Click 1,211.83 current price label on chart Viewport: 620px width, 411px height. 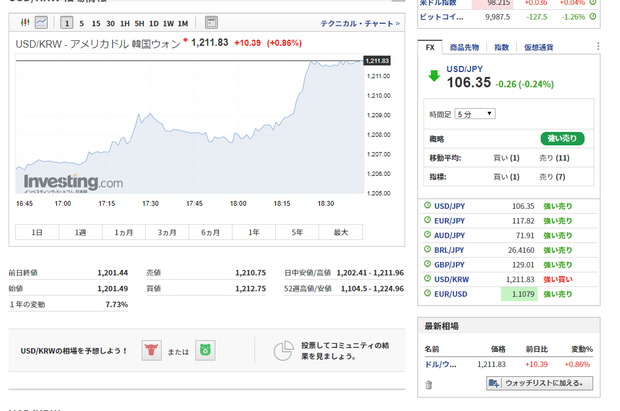click(377, 61)
